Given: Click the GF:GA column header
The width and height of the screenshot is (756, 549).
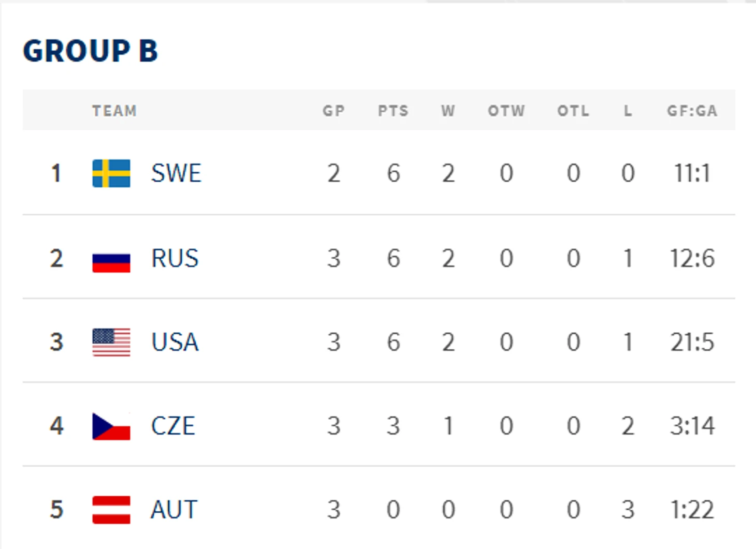Looking at the screenshot, I should 692,111.
